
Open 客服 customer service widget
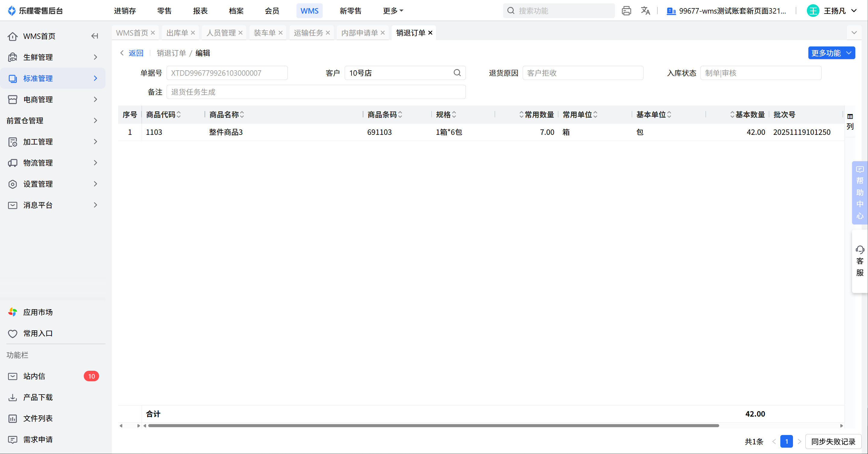[x=860, y=261]
